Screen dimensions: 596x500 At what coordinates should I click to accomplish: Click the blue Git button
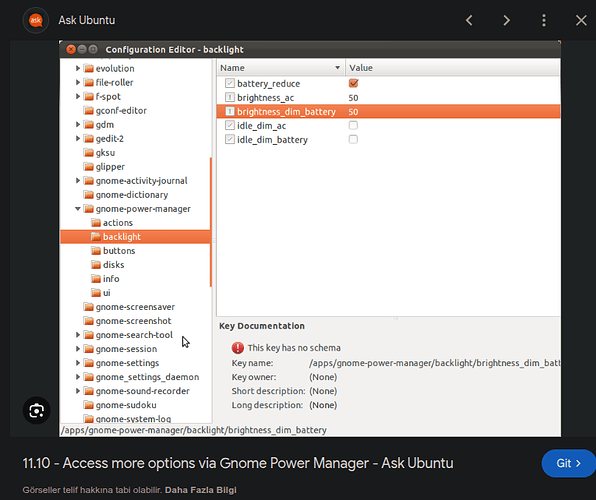pos(569,463)
